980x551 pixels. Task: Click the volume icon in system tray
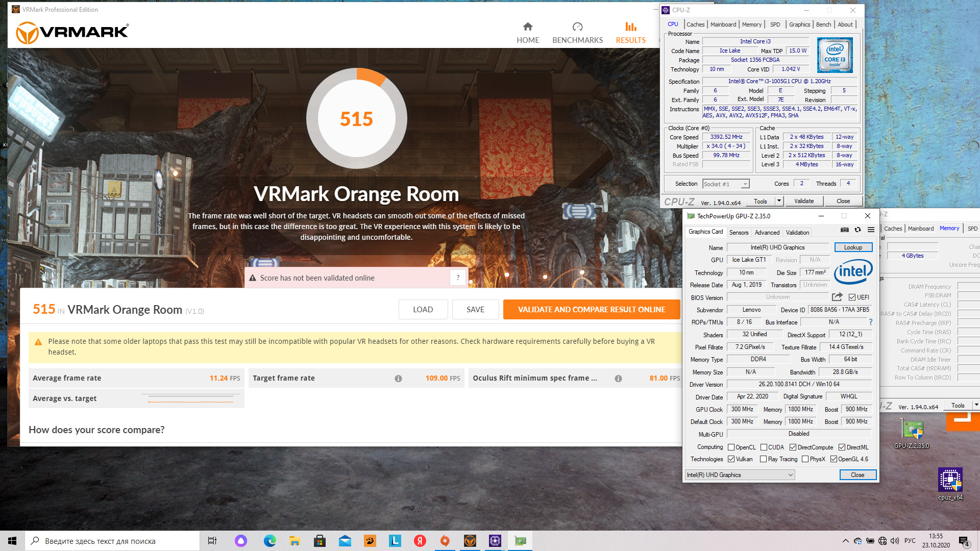click(895, 541)
